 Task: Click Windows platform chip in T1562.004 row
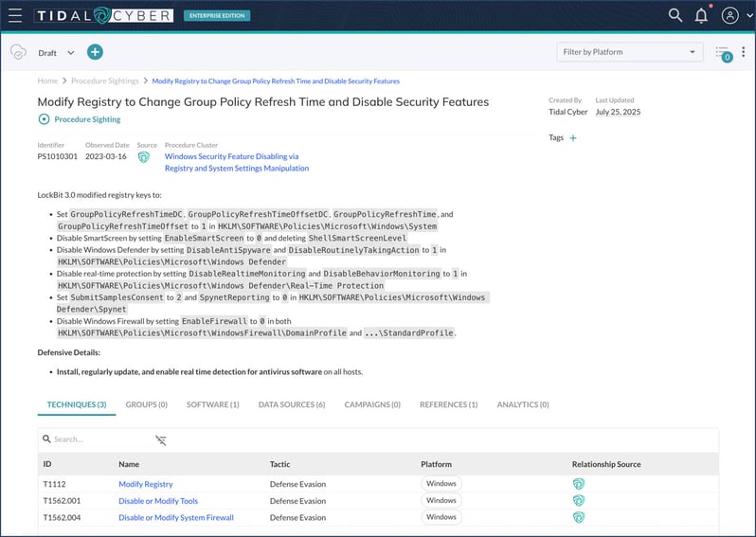441,517
